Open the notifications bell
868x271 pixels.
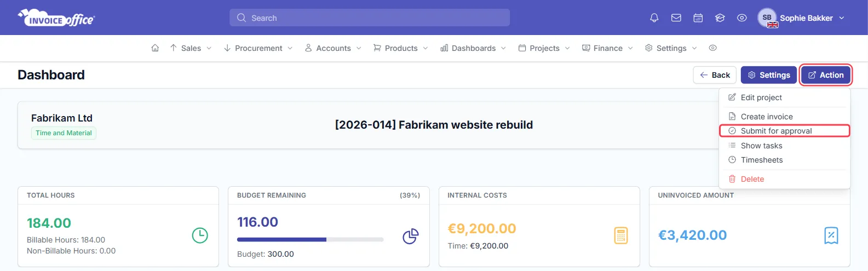[654, 18]
